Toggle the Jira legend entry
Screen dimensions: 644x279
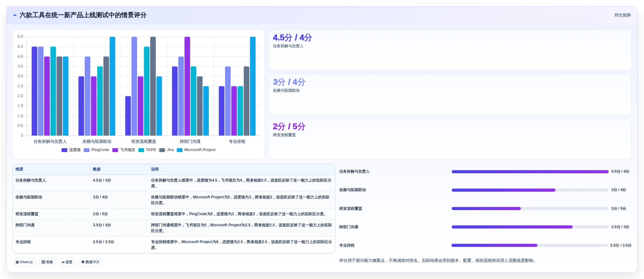167,150
